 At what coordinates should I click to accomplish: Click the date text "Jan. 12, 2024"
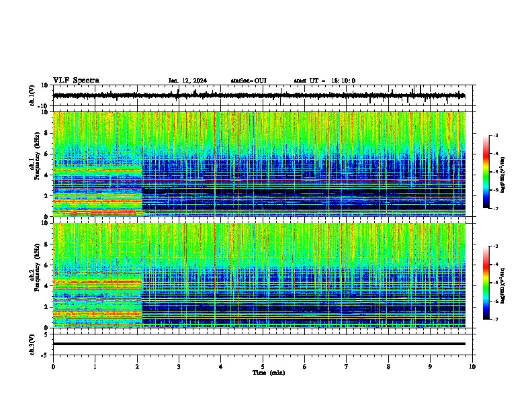tap(187, 81)
